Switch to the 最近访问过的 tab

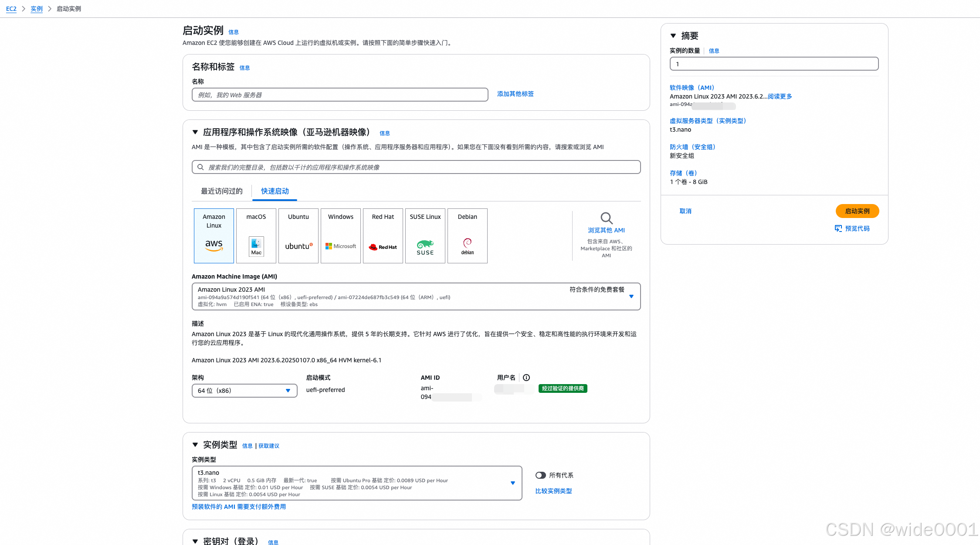221,191
